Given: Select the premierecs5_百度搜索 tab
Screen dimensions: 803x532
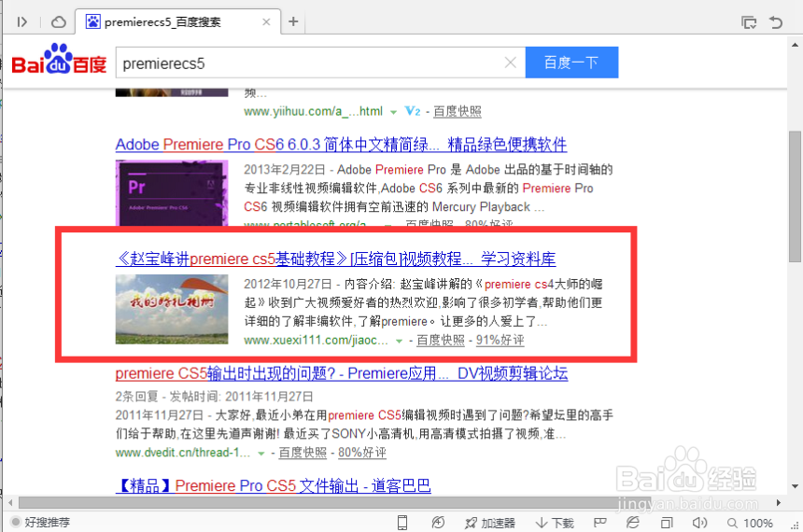Looking at the screenshot, I should 177,21.
